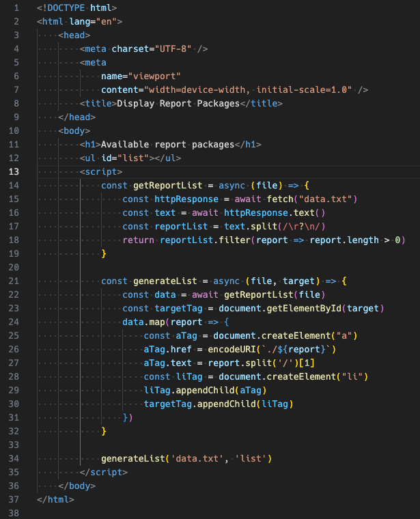The width and height of the screenshot is (420, 519).
Task: Click the closing brace on line 19
Action: pos(104,254)
